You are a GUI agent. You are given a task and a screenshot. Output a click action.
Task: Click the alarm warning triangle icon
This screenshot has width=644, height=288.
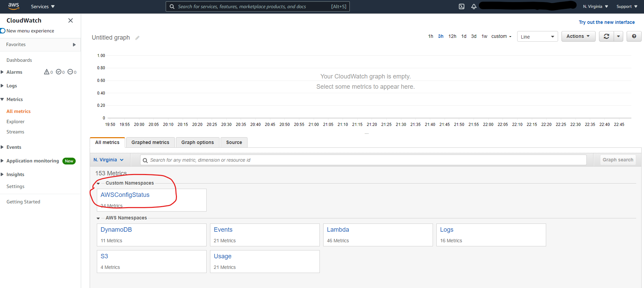(x=47, y=72)
